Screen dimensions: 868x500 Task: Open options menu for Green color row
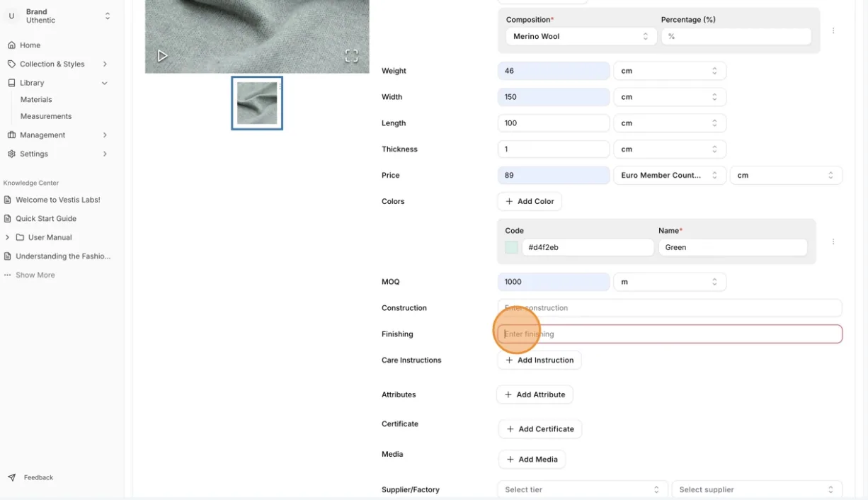(x=833, y=242)
